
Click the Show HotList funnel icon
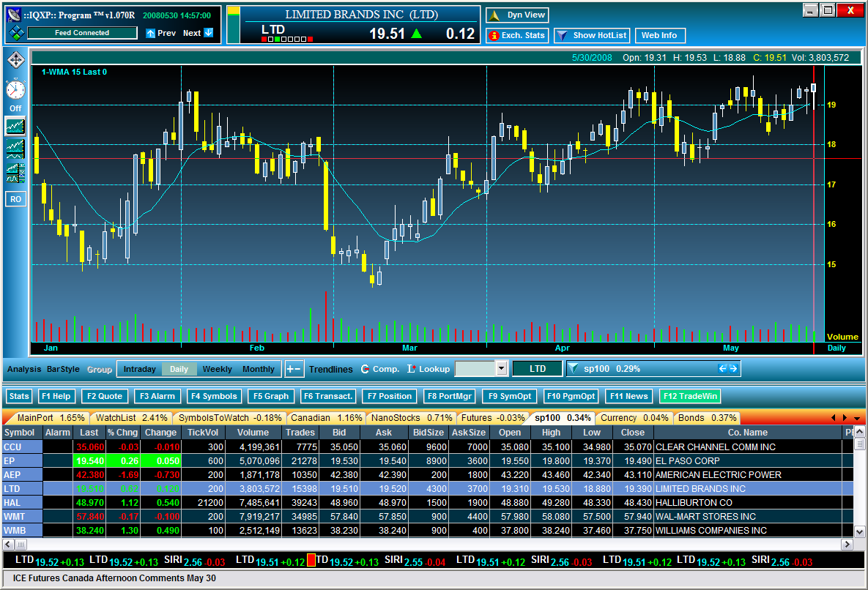562,35
